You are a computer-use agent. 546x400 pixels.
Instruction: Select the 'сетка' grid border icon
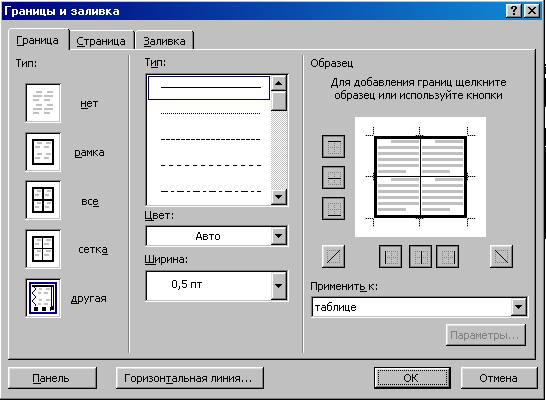[x=43, y=249]
